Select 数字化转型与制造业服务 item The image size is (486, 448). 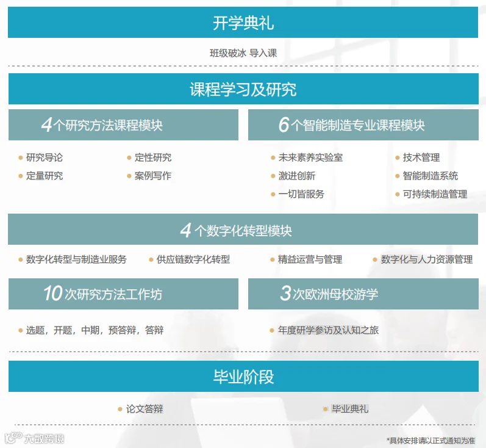point(76,259)
